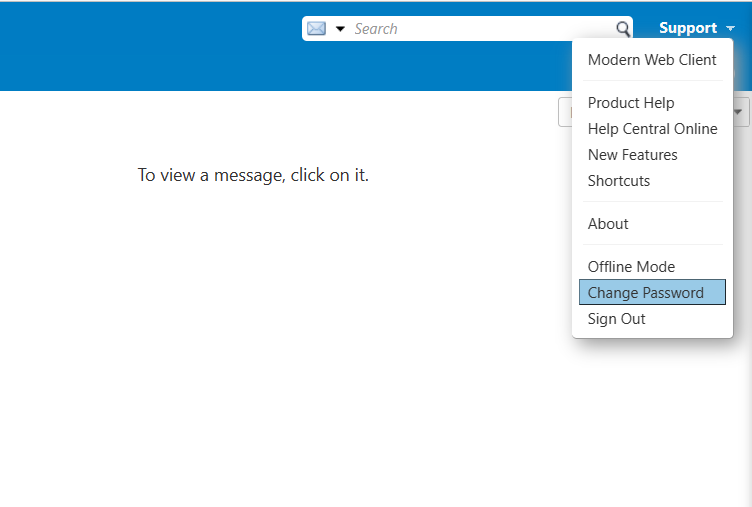Click the partially hidden toolbar button left of menu
The height and width of the screenshot is (507, 752).
click(564, 112)
